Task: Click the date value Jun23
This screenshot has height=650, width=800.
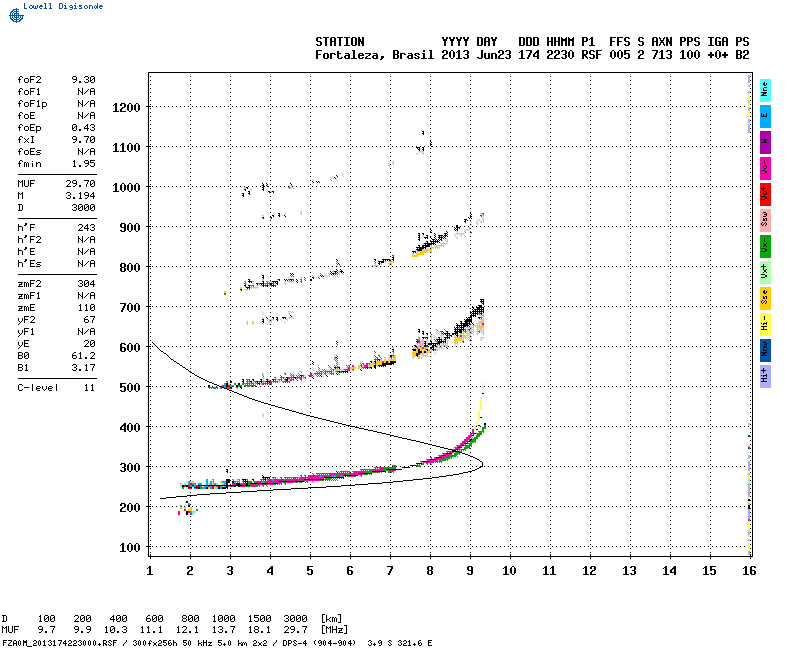Action: (494, 55)
